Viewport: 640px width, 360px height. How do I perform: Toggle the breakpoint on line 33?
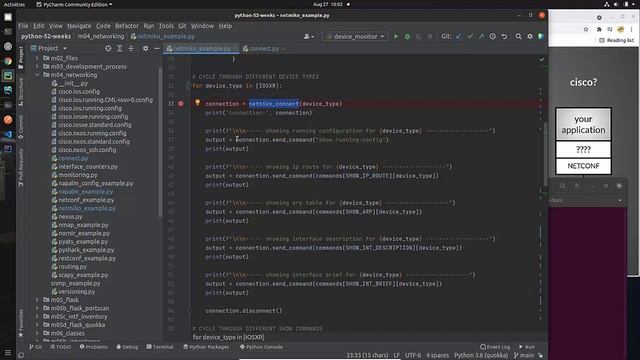(x=181, y=104)
